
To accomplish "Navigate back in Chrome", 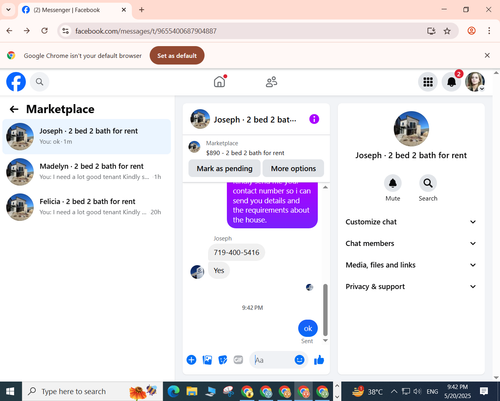I will (x=9, y=31).
